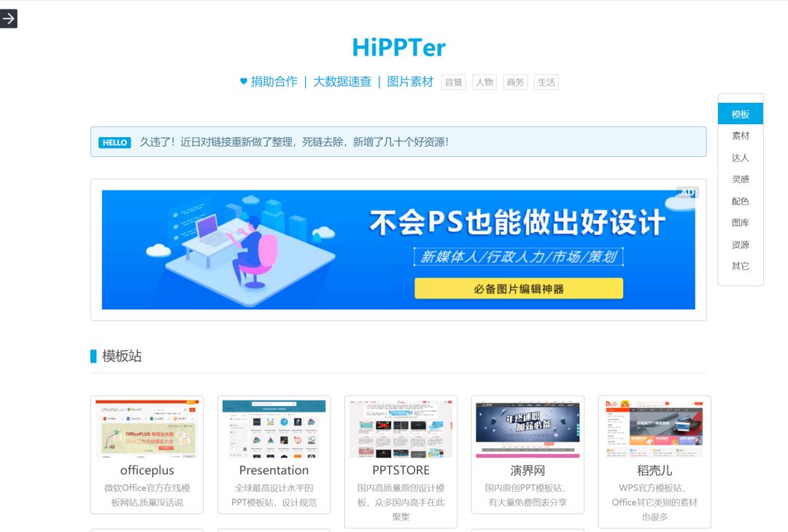Open the officeplus site thumbnail

146,428
